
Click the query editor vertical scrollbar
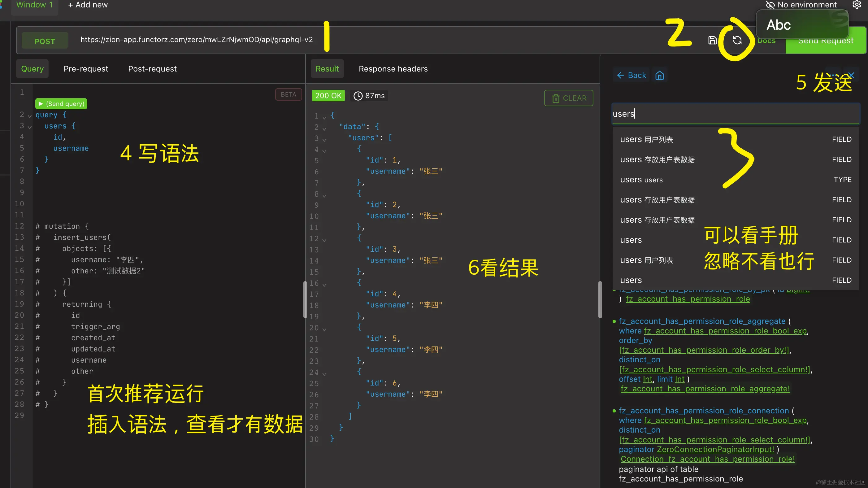305,299
